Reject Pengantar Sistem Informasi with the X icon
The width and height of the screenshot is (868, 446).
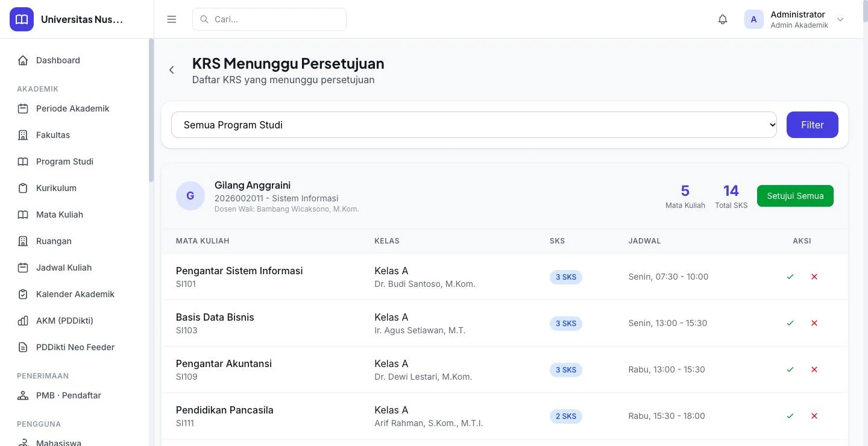tap(814, 277)
